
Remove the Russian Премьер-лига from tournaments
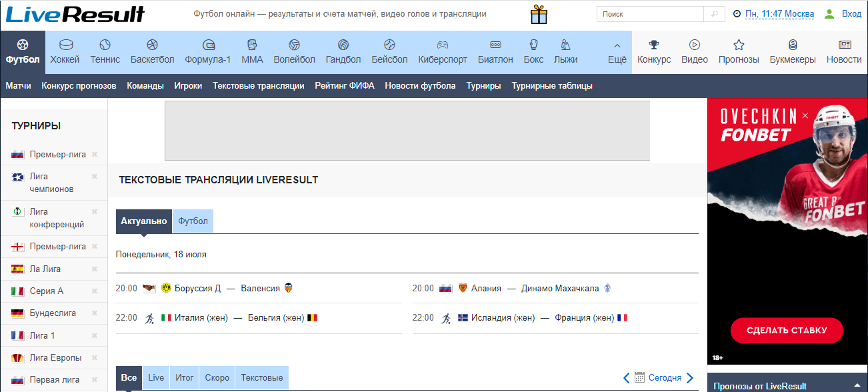coord(95,154)
